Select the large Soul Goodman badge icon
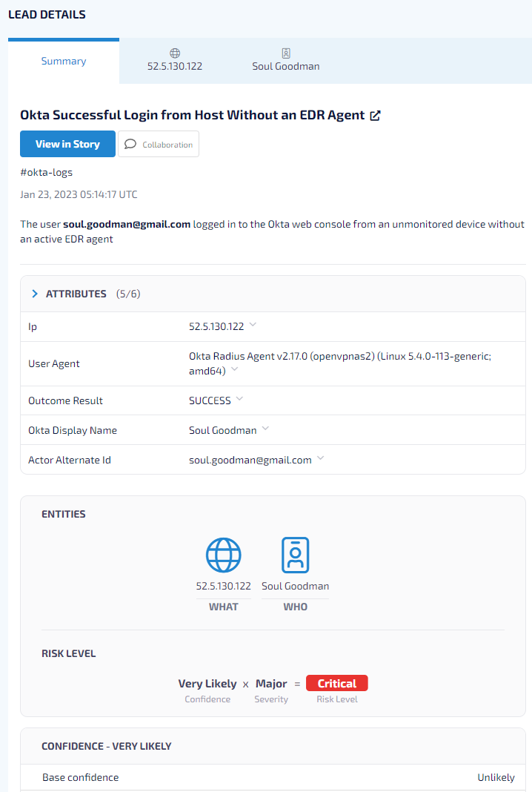 [296, 555]
